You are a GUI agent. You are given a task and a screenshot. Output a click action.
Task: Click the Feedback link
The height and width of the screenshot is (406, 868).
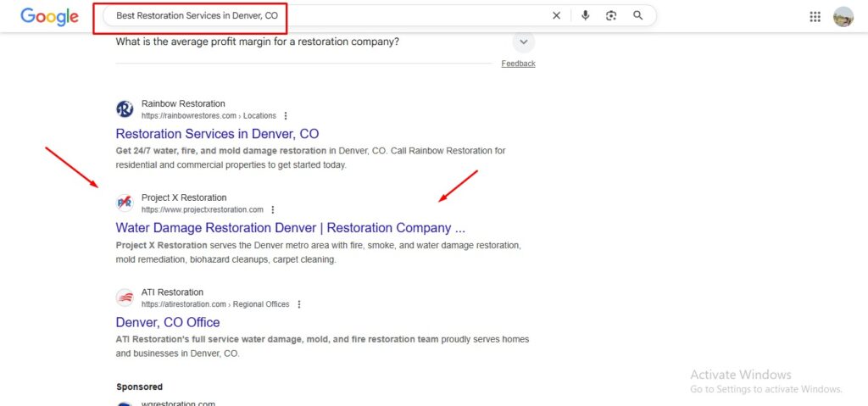pos(518,64)
